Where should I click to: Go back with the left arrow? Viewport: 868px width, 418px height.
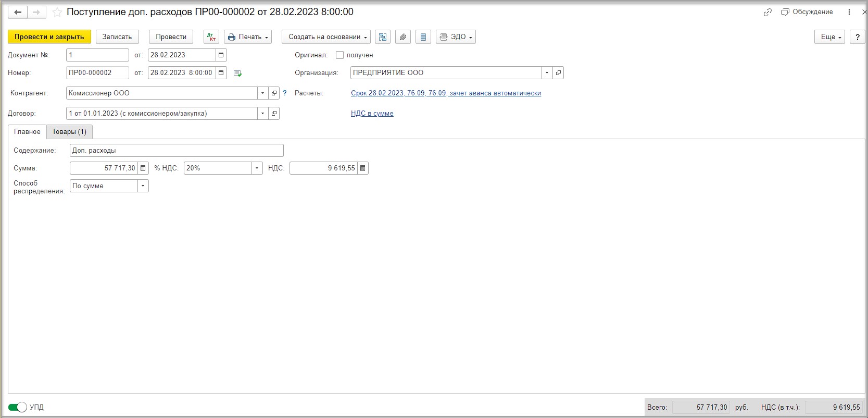click(17, 12)
